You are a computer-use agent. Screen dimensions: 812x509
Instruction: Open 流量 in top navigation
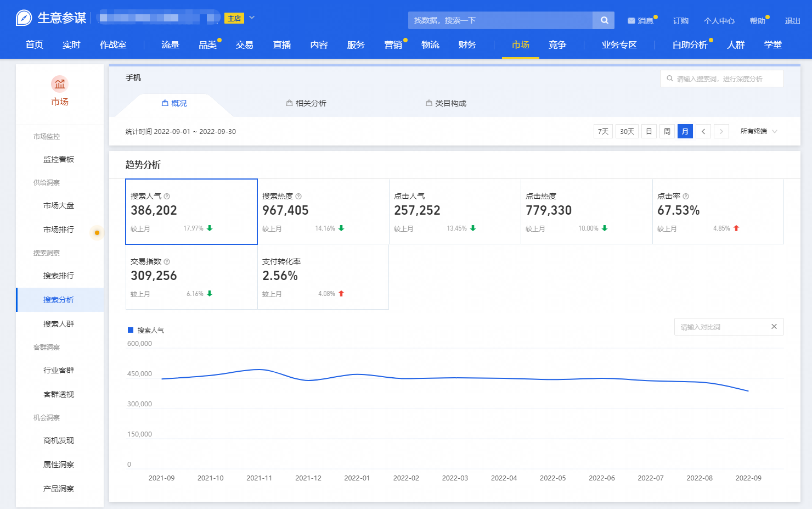click(x=170, y=45)
